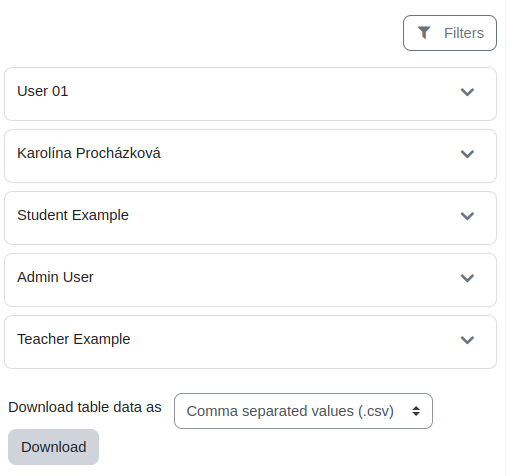This screenshot has width=506, height=476.
Task: Expand the Teacher Example chevron
Action: coord(467,340)
